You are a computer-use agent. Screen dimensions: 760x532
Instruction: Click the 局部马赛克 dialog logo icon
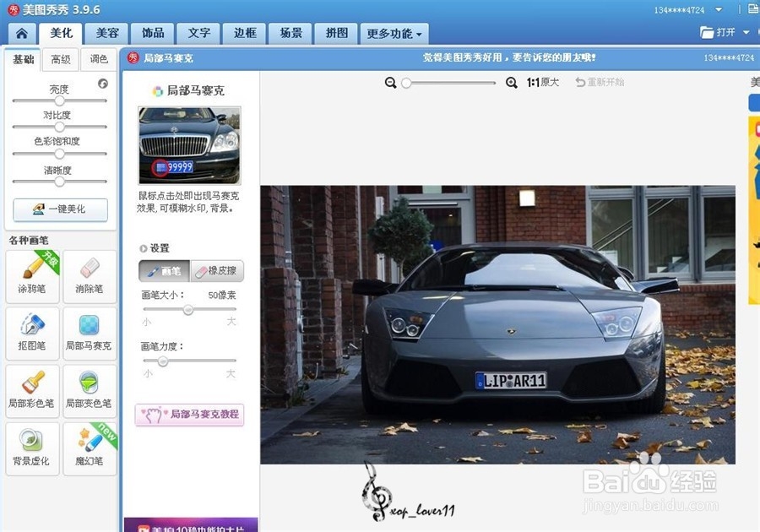[133, 58]
